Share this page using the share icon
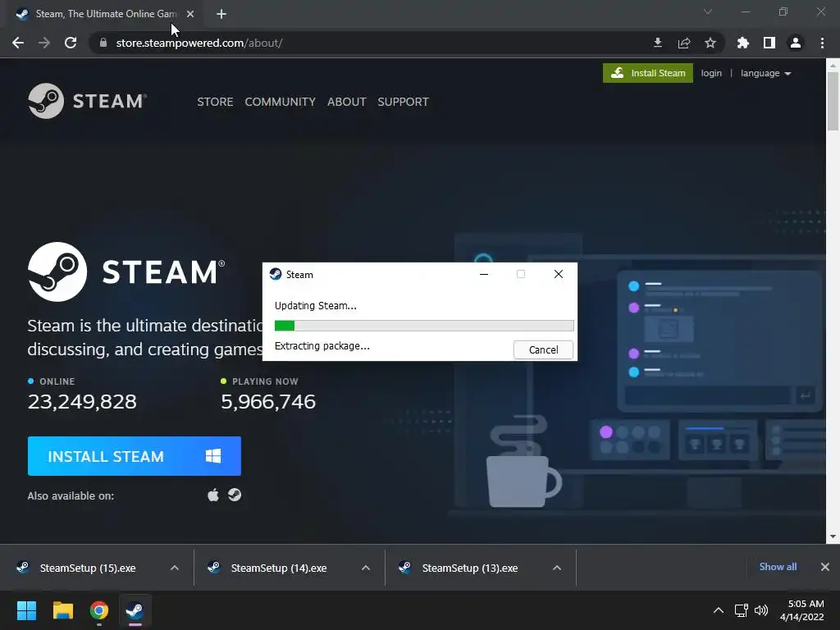The width and height of the screenshot is (840, 630). click(684, 43)
